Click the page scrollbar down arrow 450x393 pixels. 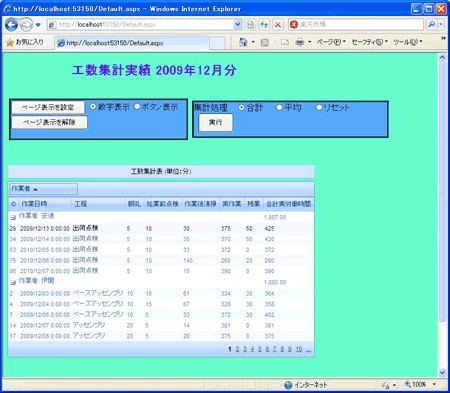tap(442, 372)
